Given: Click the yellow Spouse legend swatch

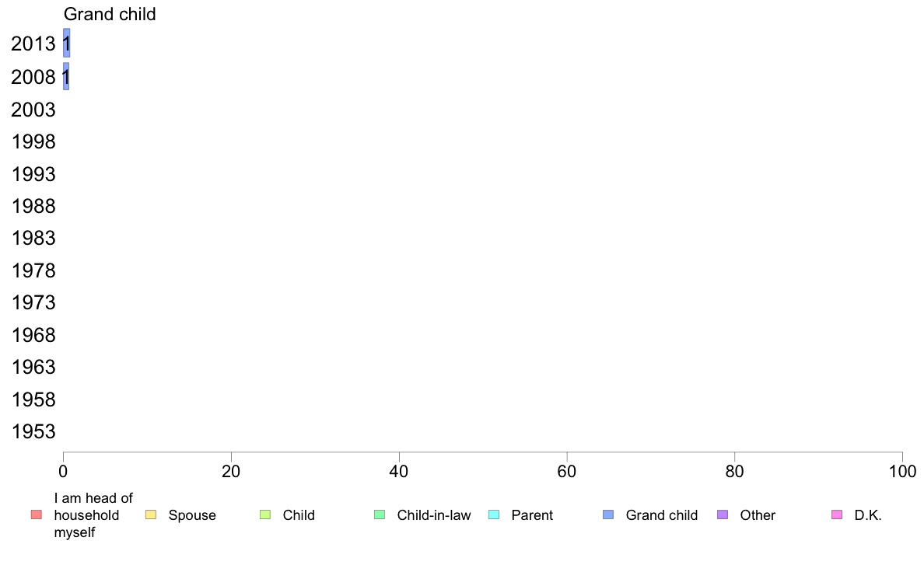Looking at the screenshot, I should tap(151, 514).
